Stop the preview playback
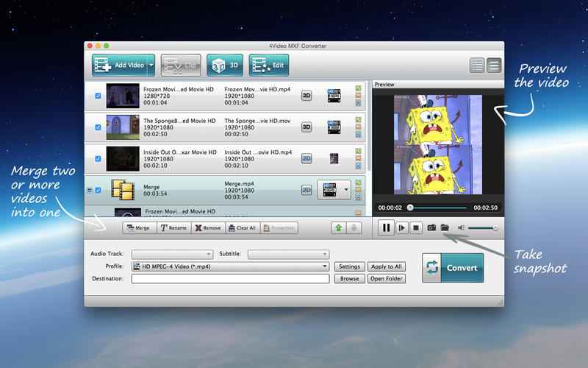This screenshot has height=368, width=588. point(416,228)
